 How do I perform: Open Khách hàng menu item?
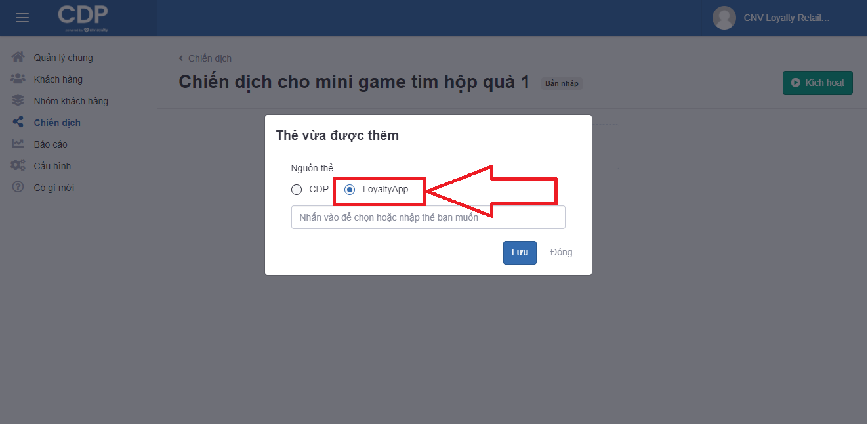[x=58, y=79]
